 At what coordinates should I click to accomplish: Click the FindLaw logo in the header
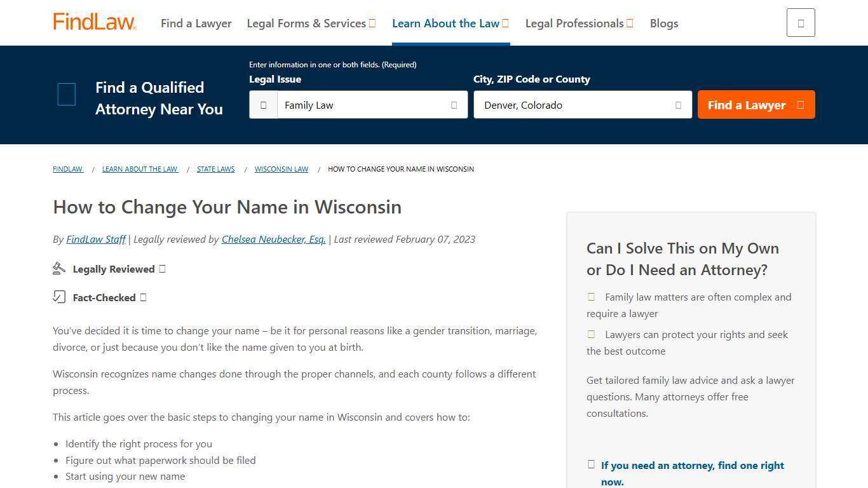(94, 22)
